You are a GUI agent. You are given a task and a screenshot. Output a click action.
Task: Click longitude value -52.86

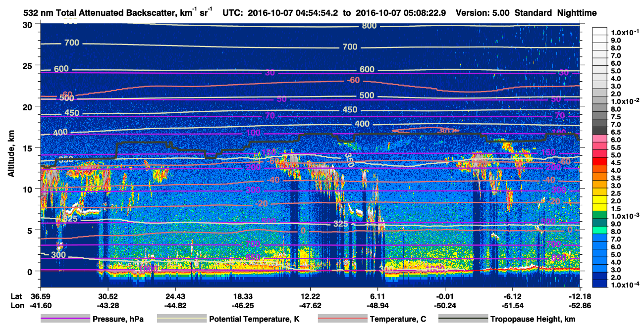pyautogui.click(x=579, y=305)
